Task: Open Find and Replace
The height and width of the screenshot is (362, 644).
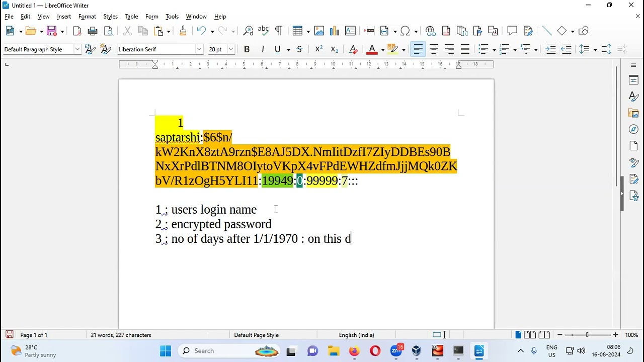Action: pos(248,31)
